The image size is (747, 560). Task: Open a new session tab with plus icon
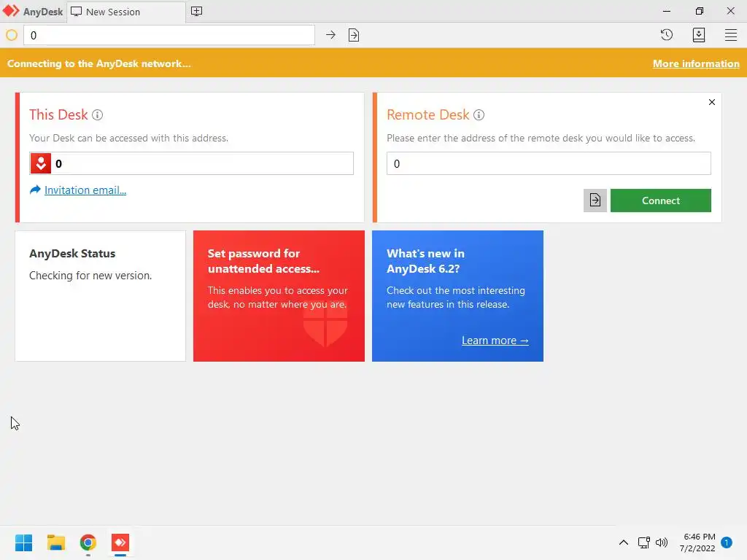pyautogui.click(x=196, y=12)
